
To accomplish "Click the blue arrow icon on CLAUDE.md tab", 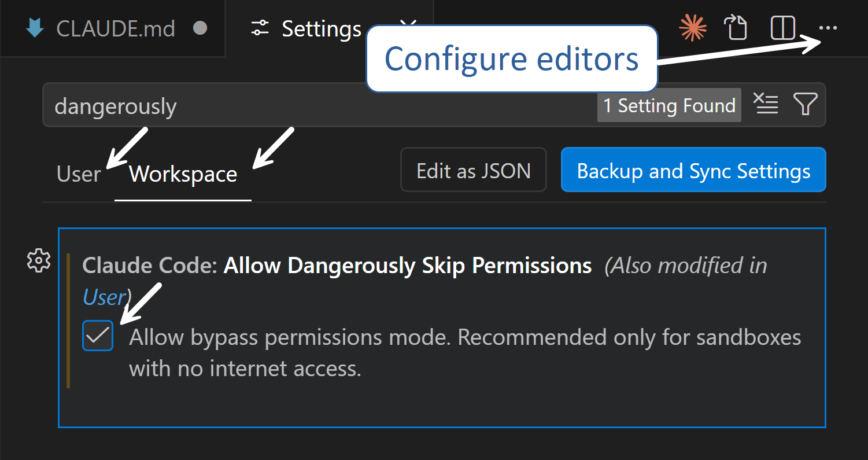I will pos(35,28).
